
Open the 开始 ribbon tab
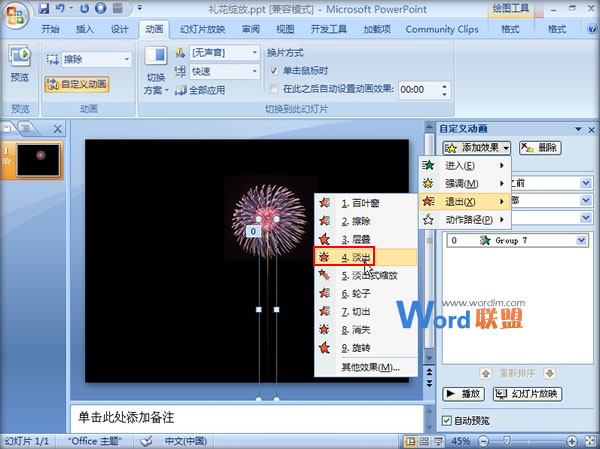point(50,29)
